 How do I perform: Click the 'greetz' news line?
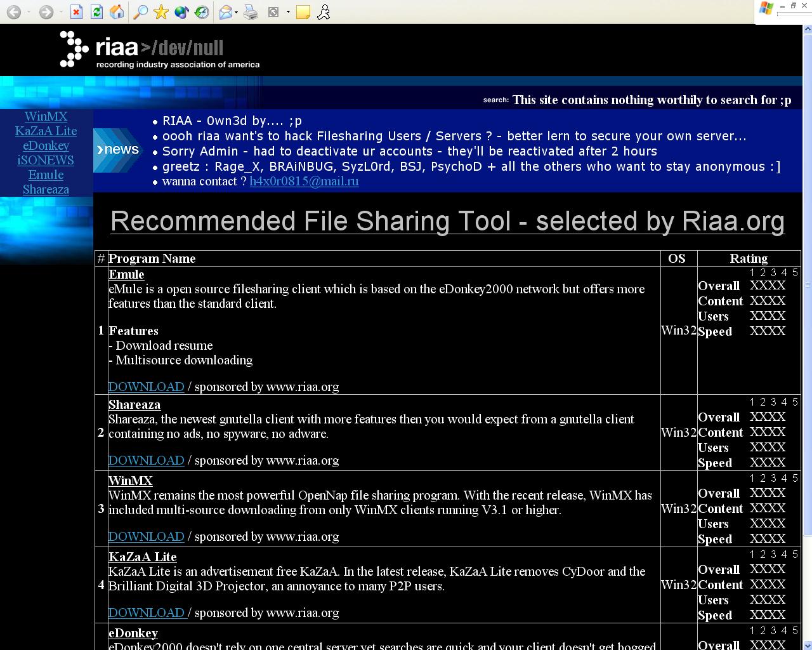click(x=471, y=166)
